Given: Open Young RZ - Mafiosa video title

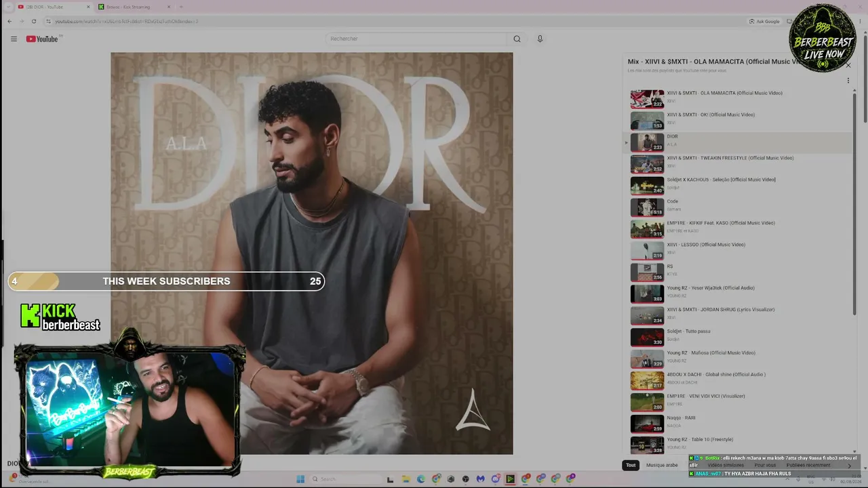Looking at the screenshot, I should click(x=711, y=353).
